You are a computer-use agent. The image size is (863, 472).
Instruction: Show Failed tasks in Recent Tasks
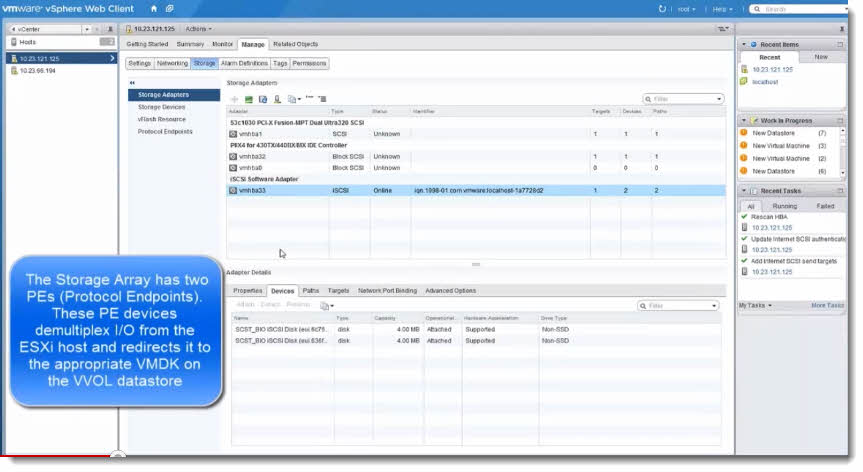(825, 206)
